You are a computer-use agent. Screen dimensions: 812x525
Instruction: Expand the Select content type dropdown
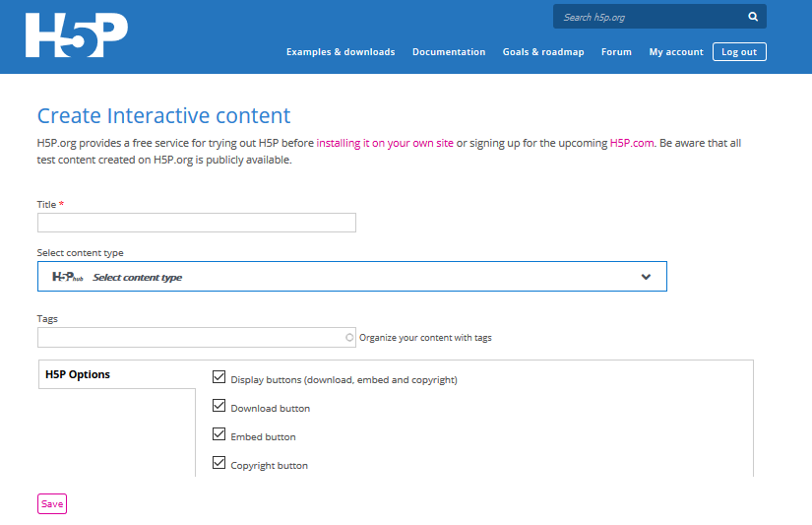pyautogui.click(x=351, y=277)
